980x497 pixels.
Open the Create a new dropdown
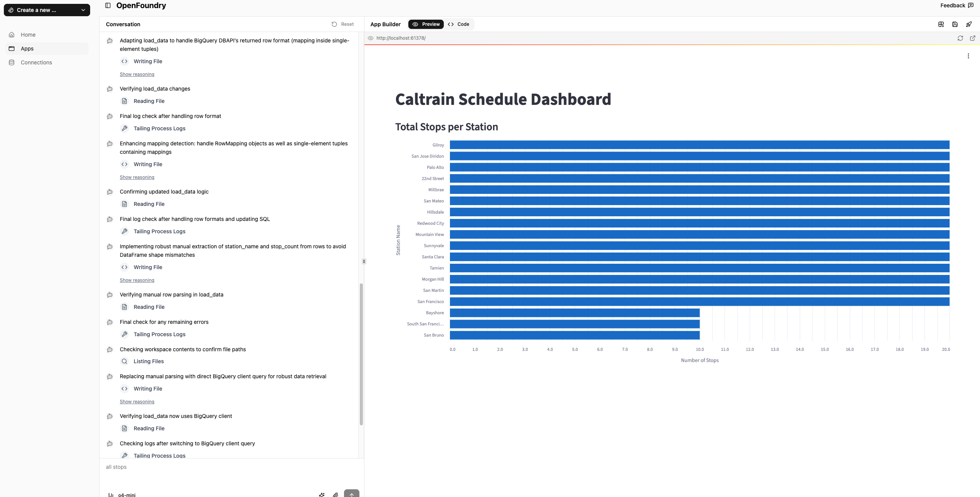[x=47, y=10]
